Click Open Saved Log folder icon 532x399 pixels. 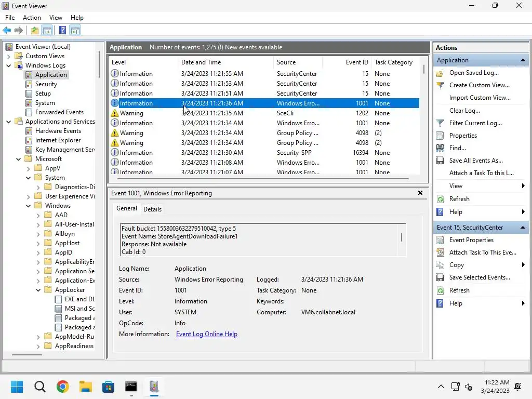coord(440,73)
